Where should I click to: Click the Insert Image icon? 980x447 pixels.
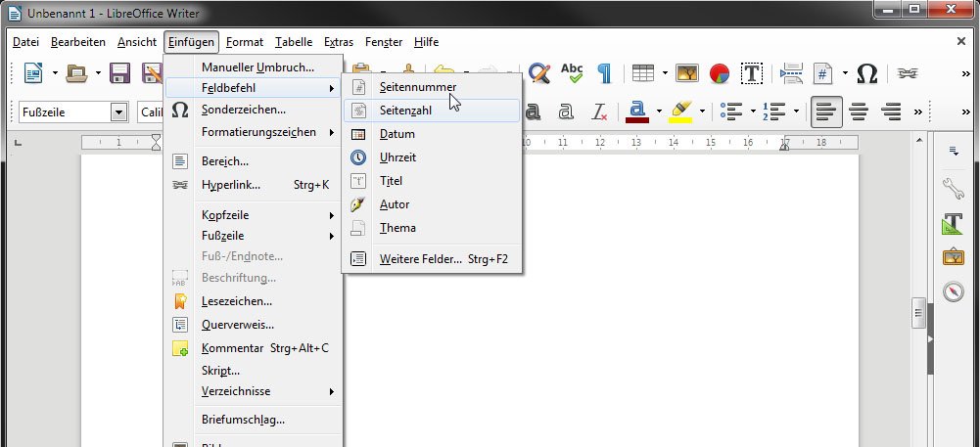(687, 73)
